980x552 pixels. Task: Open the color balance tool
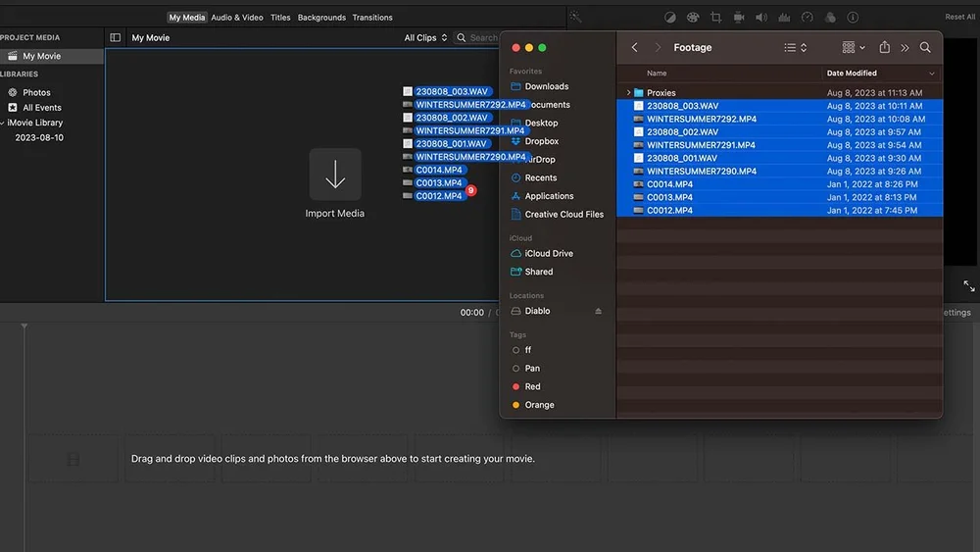coord(670,18)
